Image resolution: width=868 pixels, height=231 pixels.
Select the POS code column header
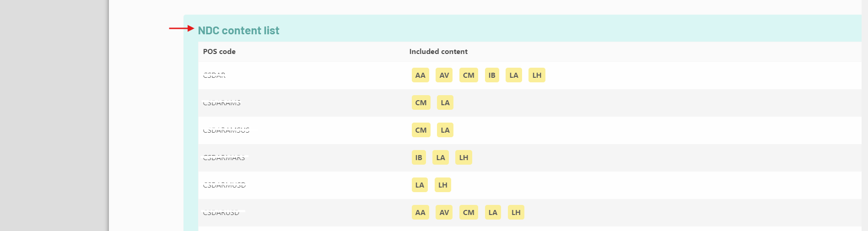[219, 52]
